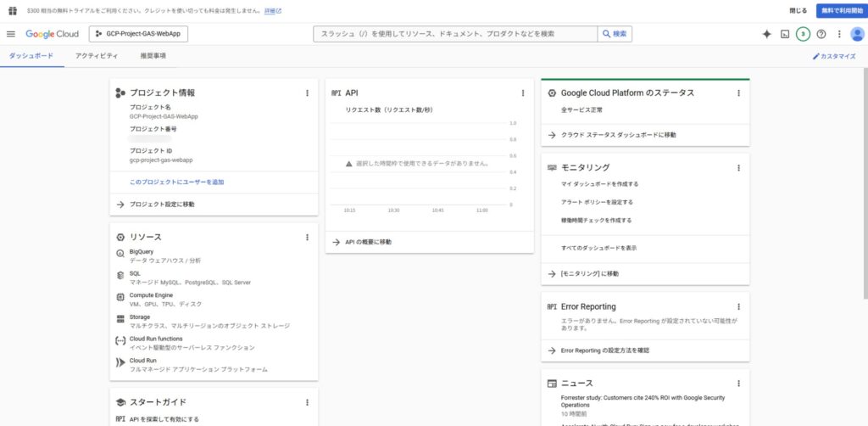This screenshot has width=868, height=426.
Task: Open API card three-dot menu
Action: pyautogui.click(x=523, y=93)
